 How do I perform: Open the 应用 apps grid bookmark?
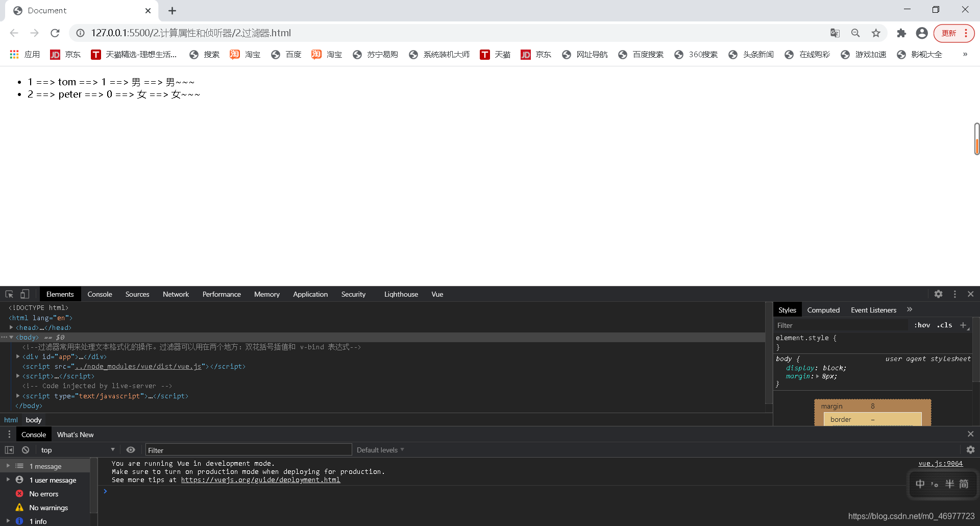coord(24,55)
